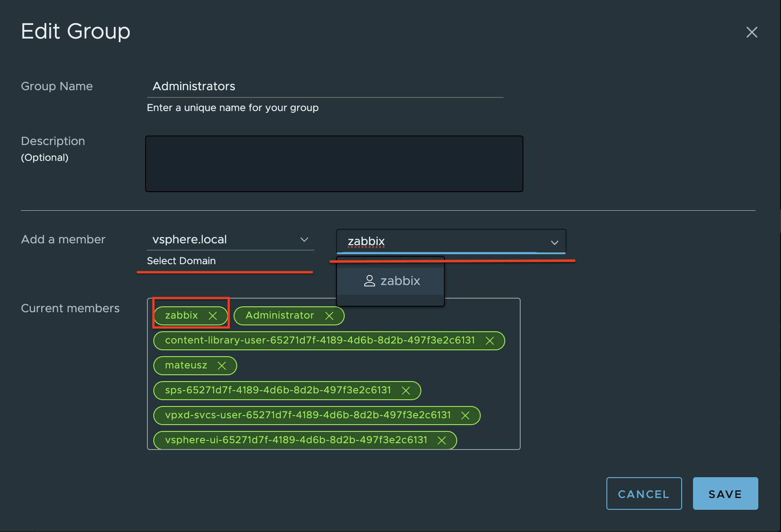Remove the content-library-user member
Image resolution: width=781 pixels, height=532 pixels.
pos(490,340)
